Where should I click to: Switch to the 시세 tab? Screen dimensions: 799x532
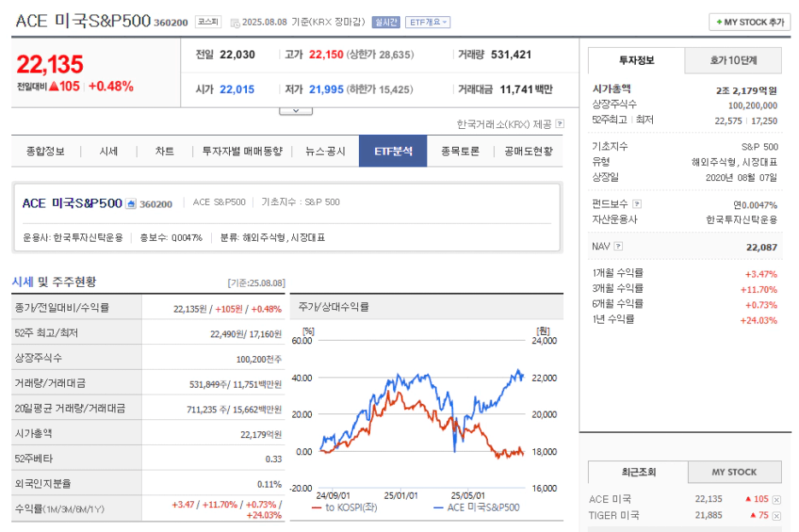coord(109,151)
